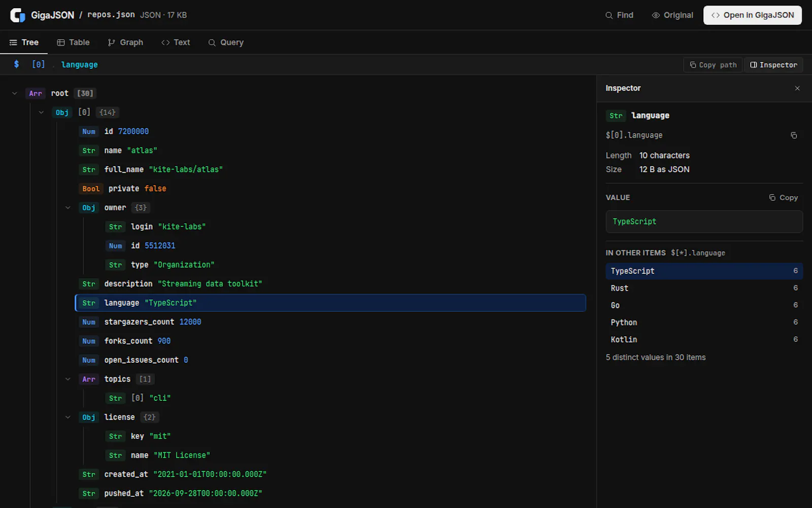Click the Copy path button
This screenshot has height=508, width=812.
pos(713,65)
